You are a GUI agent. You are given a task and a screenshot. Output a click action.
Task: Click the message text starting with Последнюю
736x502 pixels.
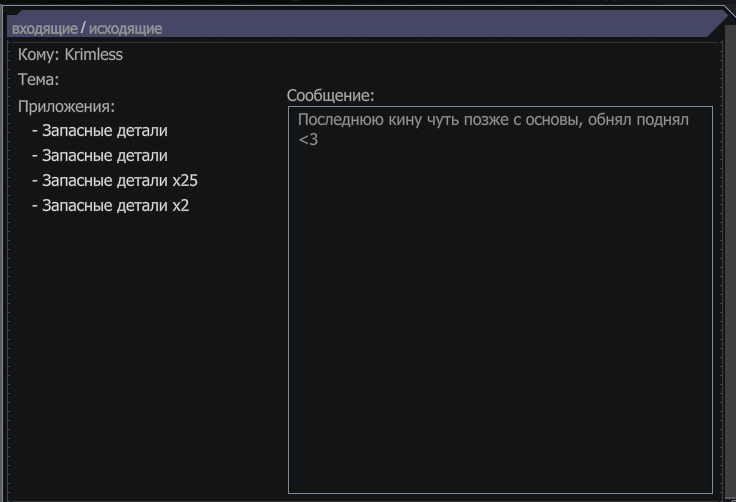493,120
